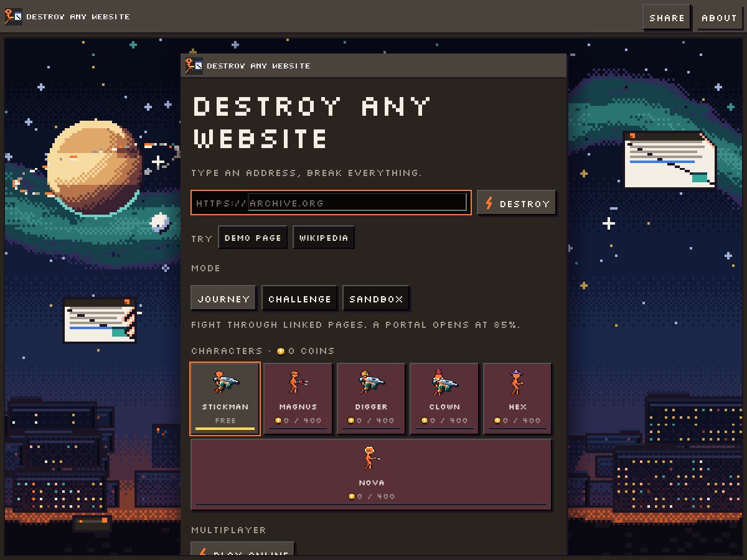Switch to Sandbox mode

pyautogui.click(x=376, y=298)
